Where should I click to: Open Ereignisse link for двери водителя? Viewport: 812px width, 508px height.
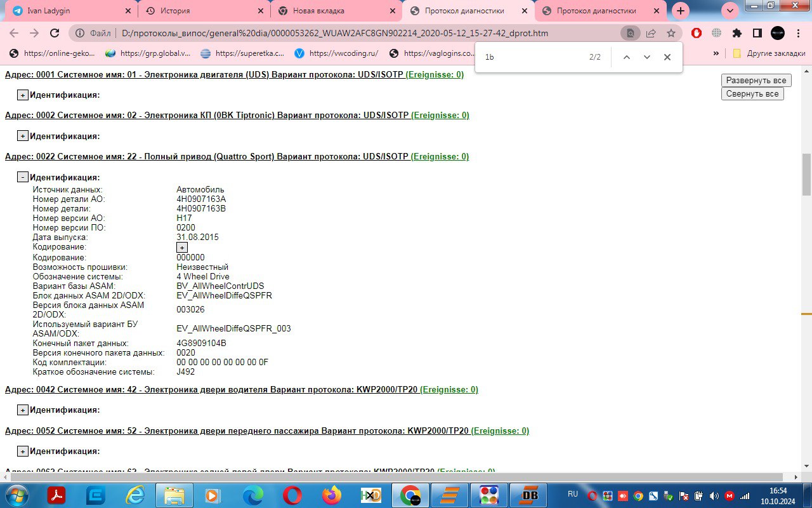(x=449, y=389)
